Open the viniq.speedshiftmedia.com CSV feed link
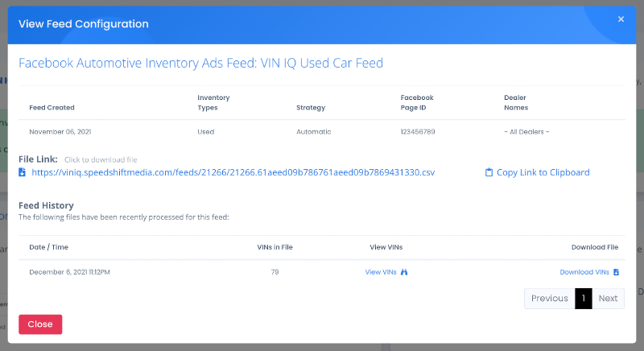This screenshot has height=351, width=644. point(233,172)
